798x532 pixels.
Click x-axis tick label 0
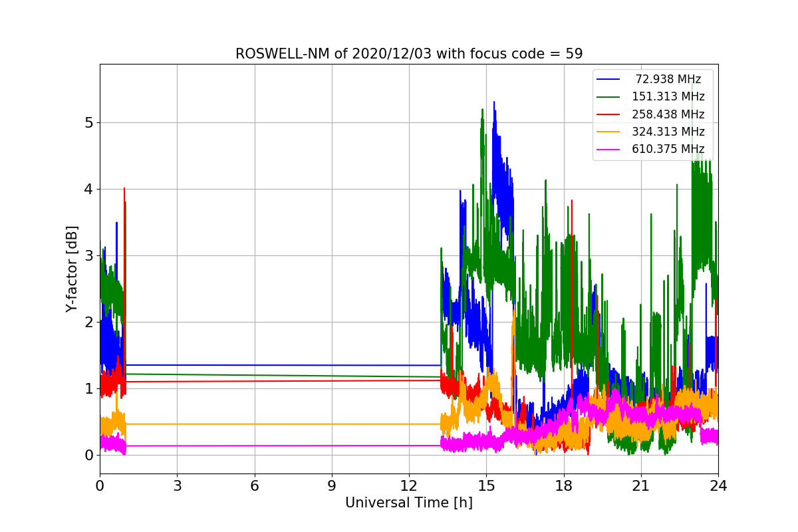click(100, 486)
